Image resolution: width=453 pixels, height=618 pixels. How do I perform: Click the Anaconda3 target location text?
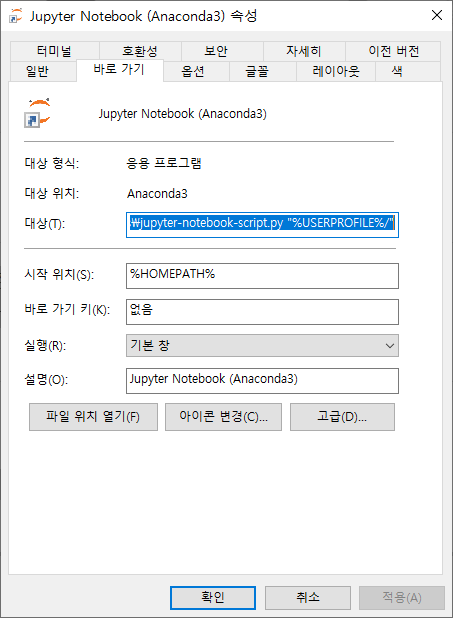(157, 194)
